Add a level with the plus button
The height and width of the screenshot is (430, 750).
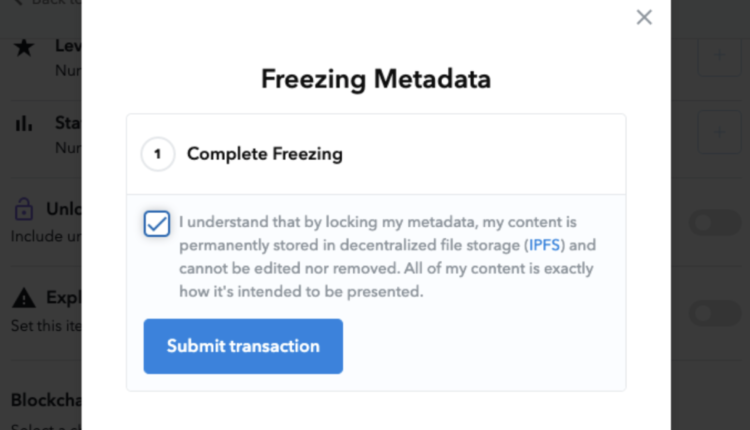717,58
